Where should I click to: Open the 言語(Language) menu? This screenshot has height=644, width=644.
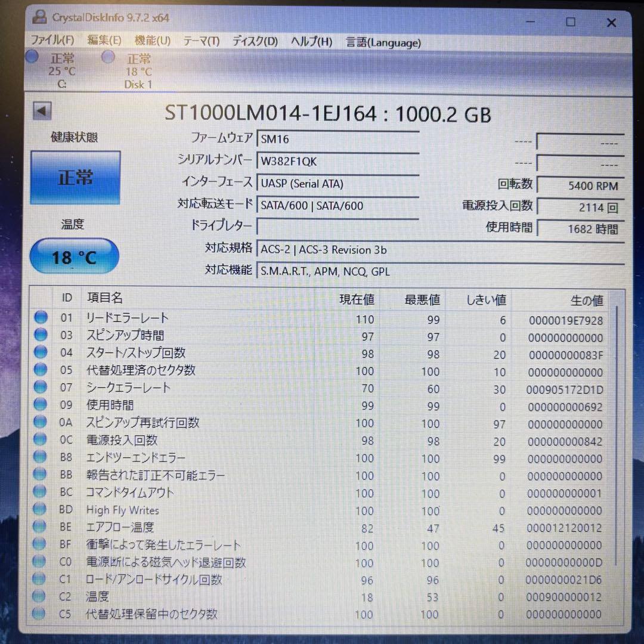383,42
